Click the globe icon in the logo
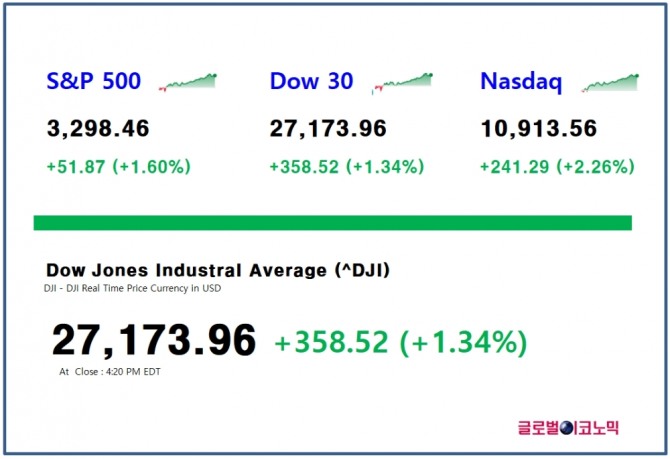The height and width of the screenshot is (459, 670). (566, 428)
